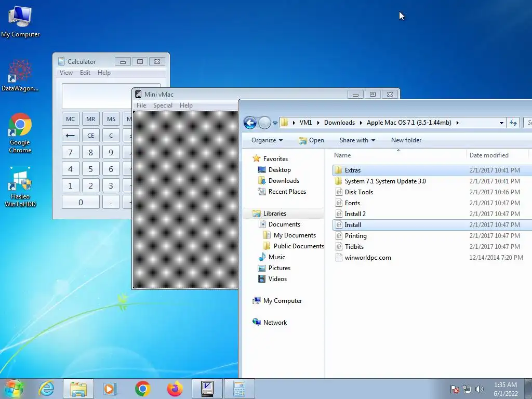532x399 pixels.
Task: Select the Extras folder icon
Action: pos(338,170)
